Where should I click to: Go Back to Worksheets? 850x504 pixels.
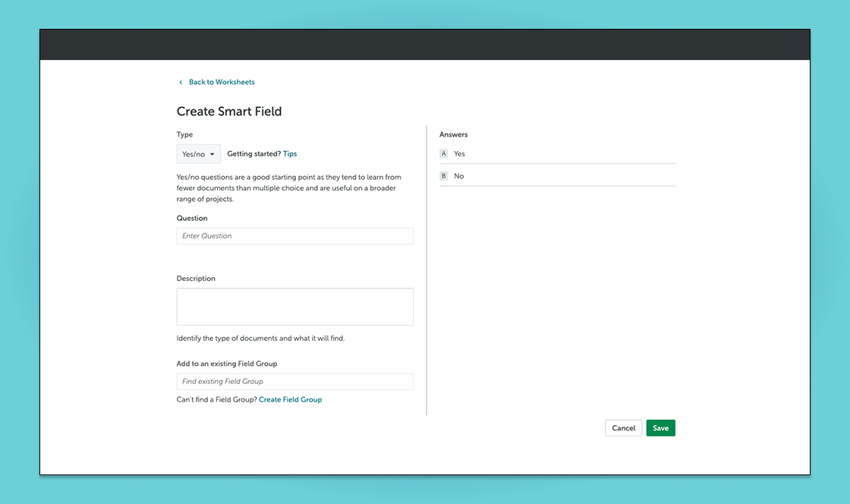coord(222,81)
